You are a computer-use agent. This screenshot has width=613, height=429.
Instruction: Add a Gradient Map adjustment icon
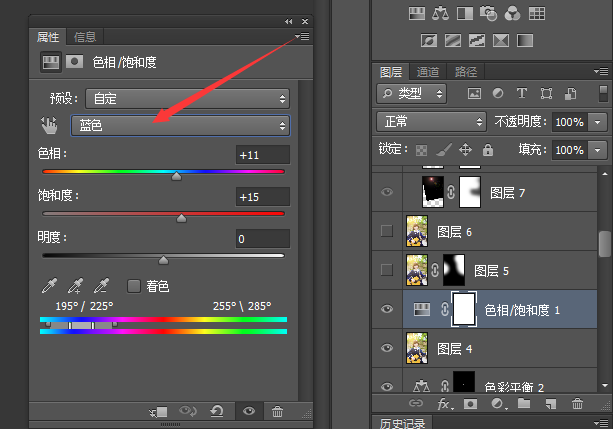point(525,40)
